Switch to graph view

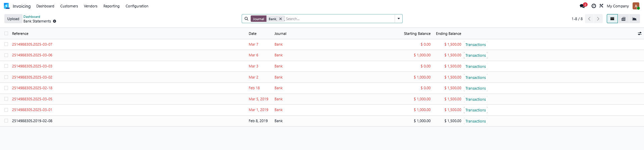click(634, 19)
